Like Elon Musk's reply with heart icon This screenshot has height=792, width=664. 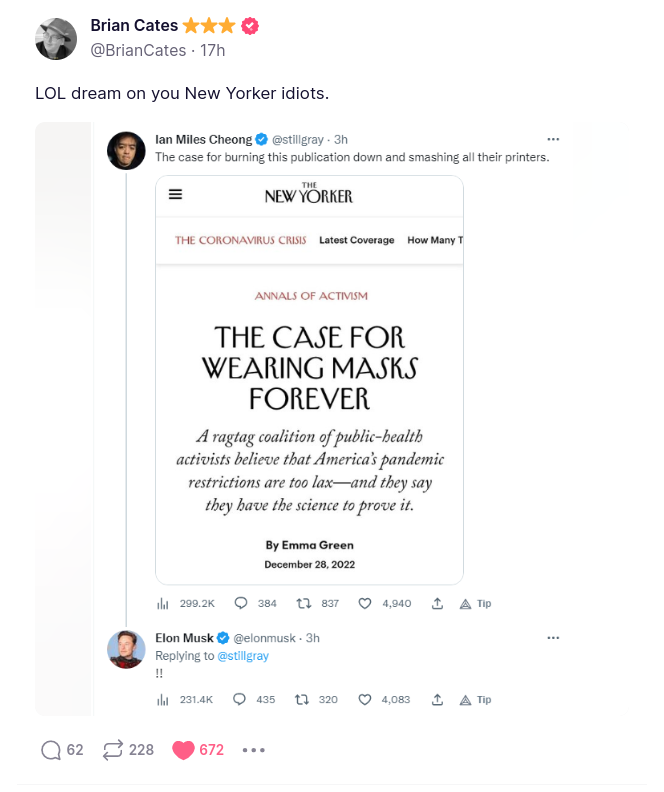click(365, 700)
